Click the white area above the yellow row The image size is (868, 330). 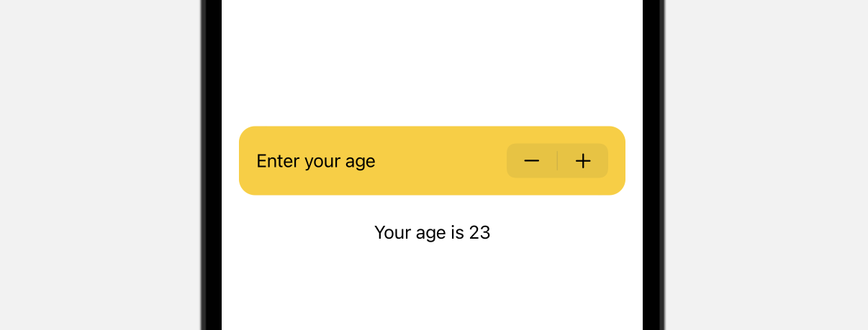[x=432, y=65]
